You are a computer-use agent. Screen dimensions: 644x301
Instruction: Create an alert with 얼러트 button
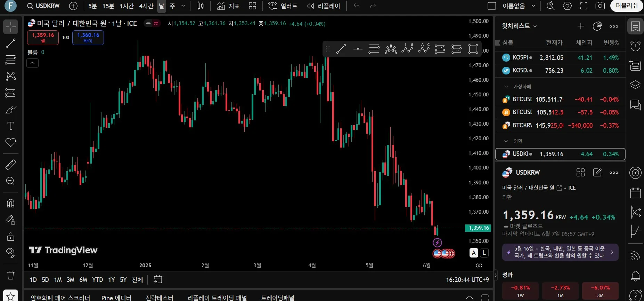pyautogui.click(x=283, y=6)
